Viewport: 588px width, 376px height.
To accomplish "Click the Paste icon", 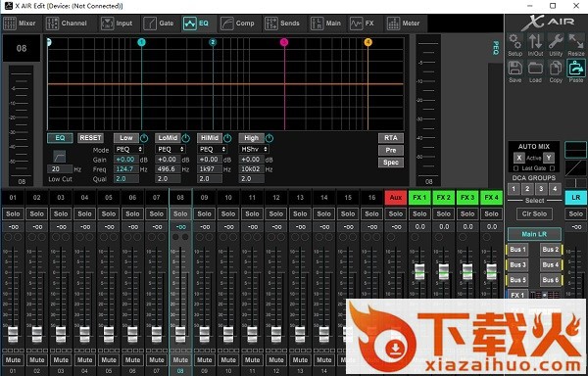I will 576,69.
